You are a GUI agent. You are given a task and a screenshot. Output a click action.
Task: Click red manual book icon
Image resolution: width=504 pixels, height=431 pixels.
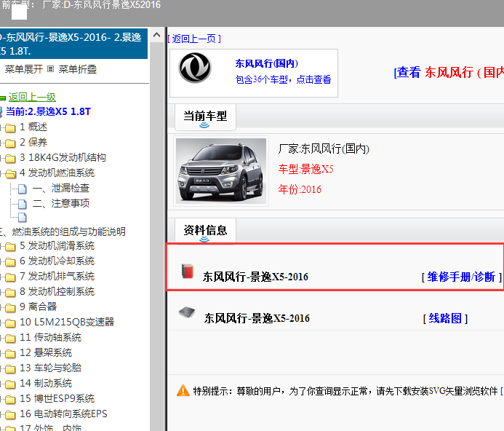pyautogui.click(x=188, y=271)
